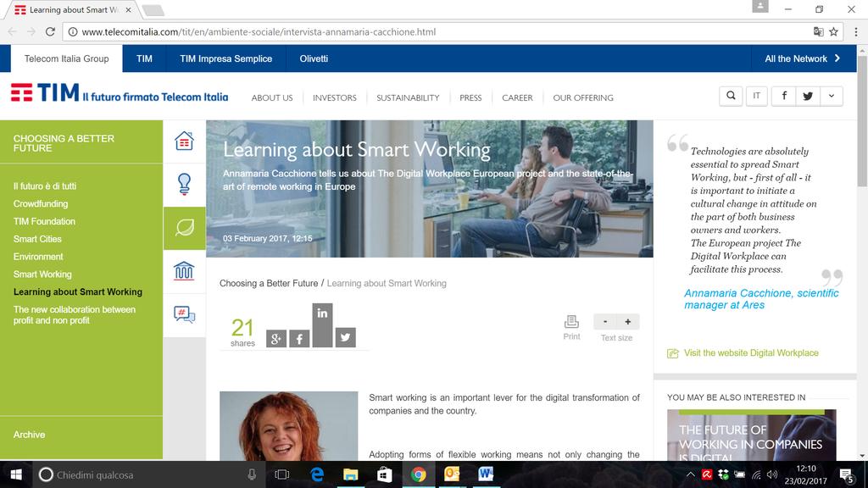Click Choosing a Better Future breadcrumb
Image resolution: width=868 pixels, height=488 pixels.
tap(269, 283)
